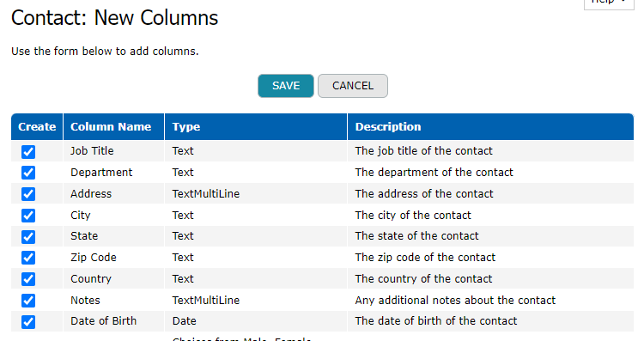Toggle the City create checkbox
The image size is (644, 341).
pos(28,216)
